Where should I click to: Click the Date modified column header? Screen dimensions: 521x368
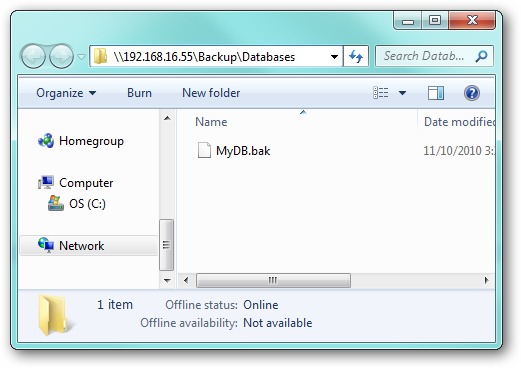[x=459, y=122]
